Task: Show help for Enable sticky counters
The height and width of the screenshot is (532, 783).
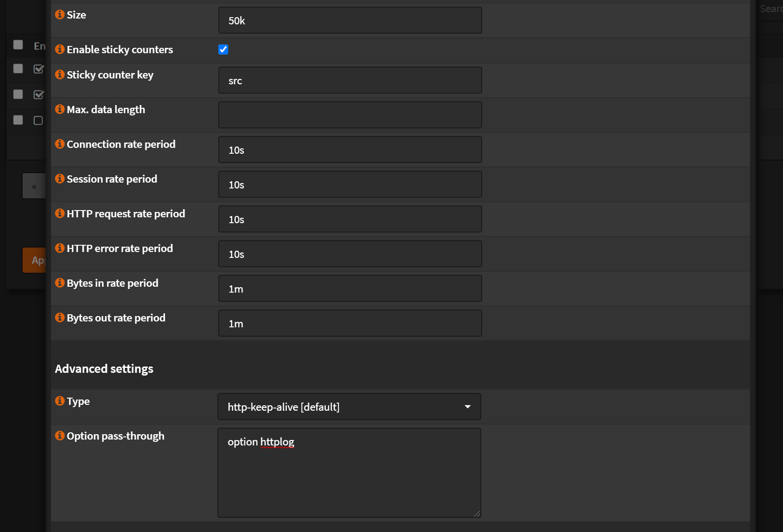Action: click(x=60, y=49)
